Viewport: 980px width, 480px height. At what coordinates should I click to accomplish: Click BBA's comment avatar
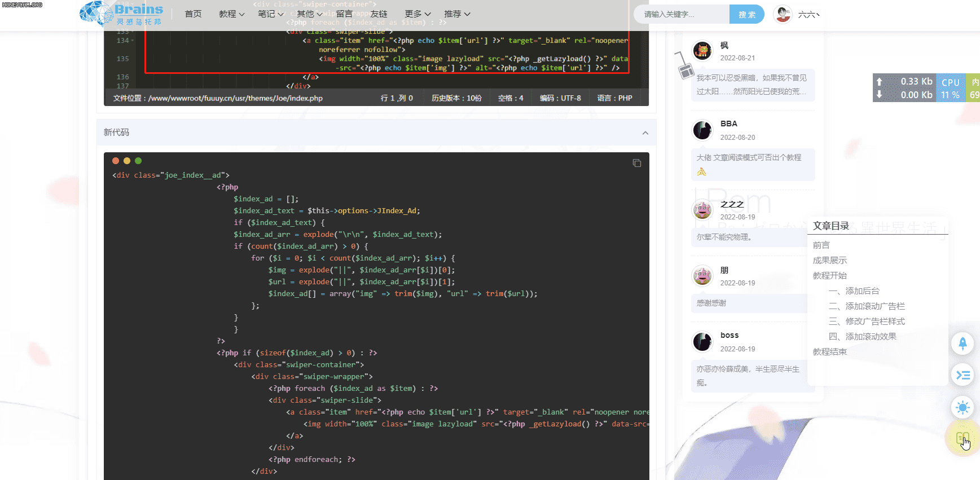702,130
